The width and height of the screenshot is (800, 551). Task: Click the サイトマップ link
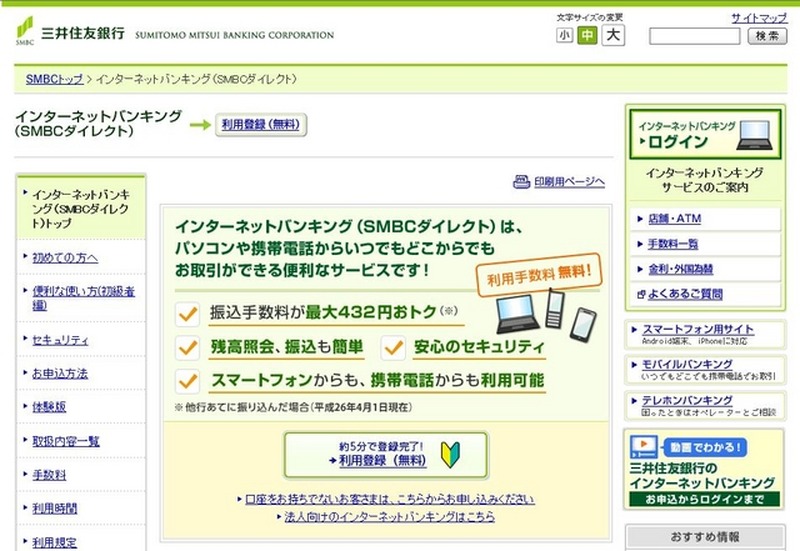758,18
